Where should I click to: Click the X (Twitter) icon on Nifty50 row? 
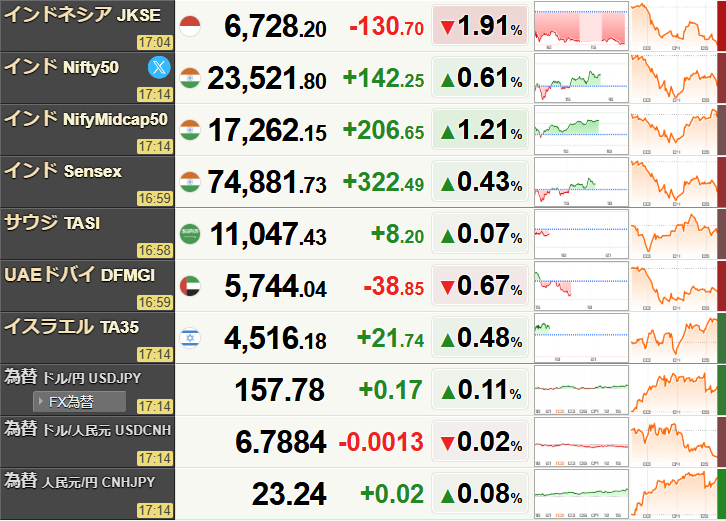click(x=159, y=68)
